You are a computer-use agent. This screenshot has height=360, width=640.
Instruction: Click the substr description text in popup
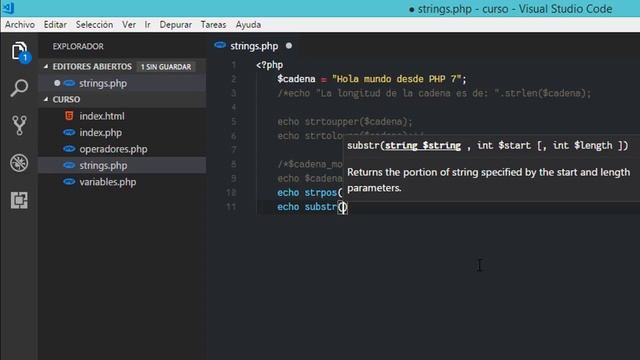click(x=489, y=180)
